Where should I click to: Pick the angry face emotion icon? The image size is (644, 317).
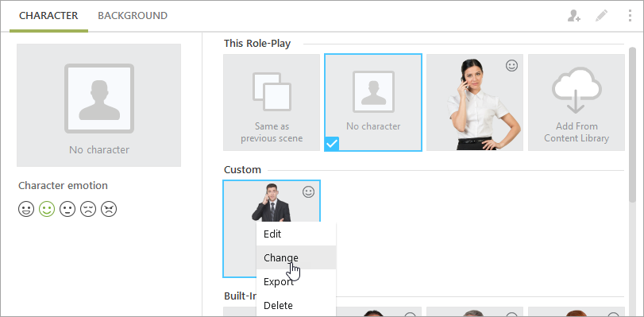click(x=109, y=209)
